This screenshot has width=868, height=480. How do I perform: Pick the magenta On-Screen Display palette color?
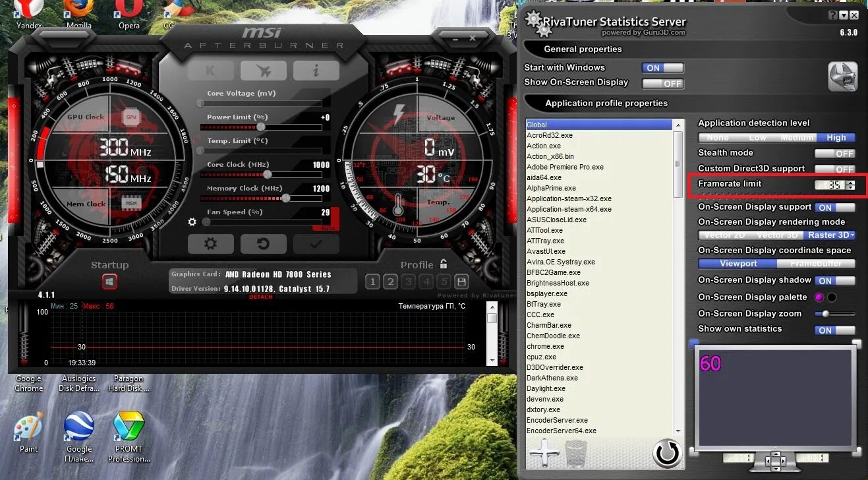820,297
